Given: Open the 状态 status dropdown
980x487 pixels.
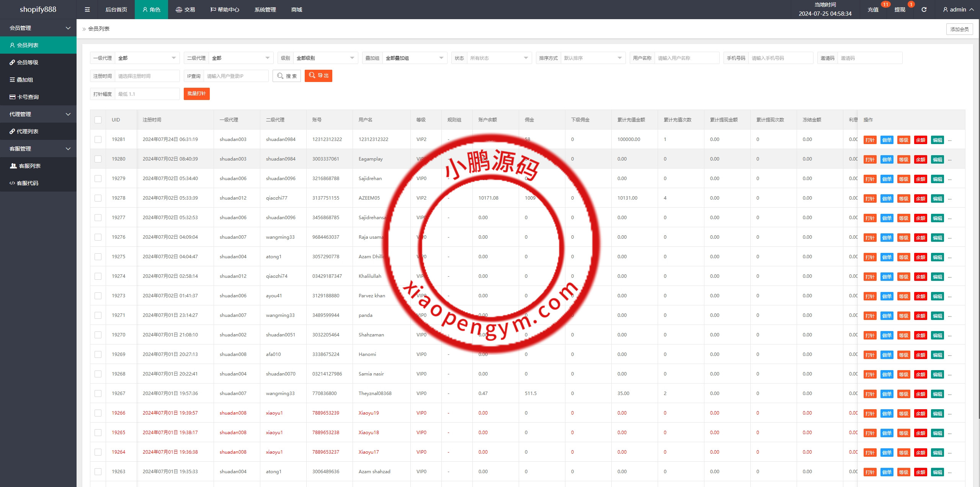Looking at the screenshot, I should pos(499,58).
